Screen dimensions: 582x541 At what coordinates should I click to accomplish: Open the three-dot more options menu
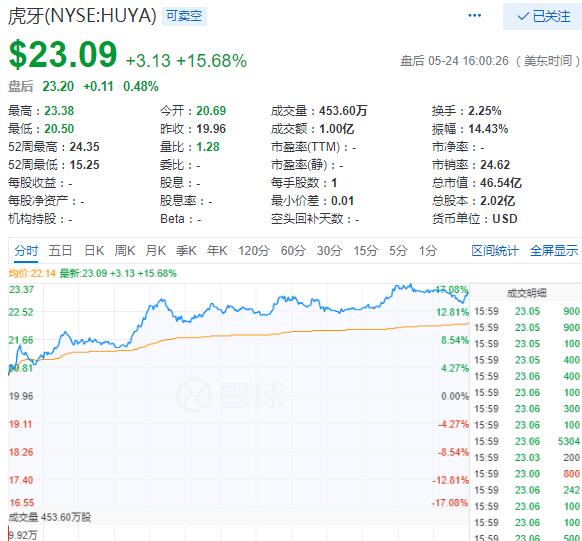(475, 16)
